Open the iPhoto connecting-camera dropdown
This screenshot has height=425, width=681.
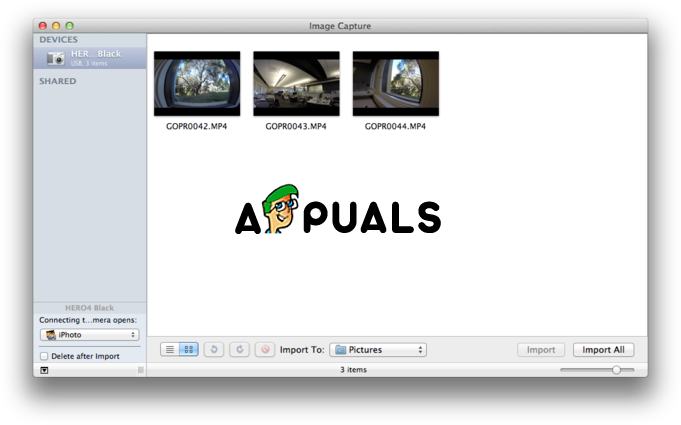coord(90,335)
